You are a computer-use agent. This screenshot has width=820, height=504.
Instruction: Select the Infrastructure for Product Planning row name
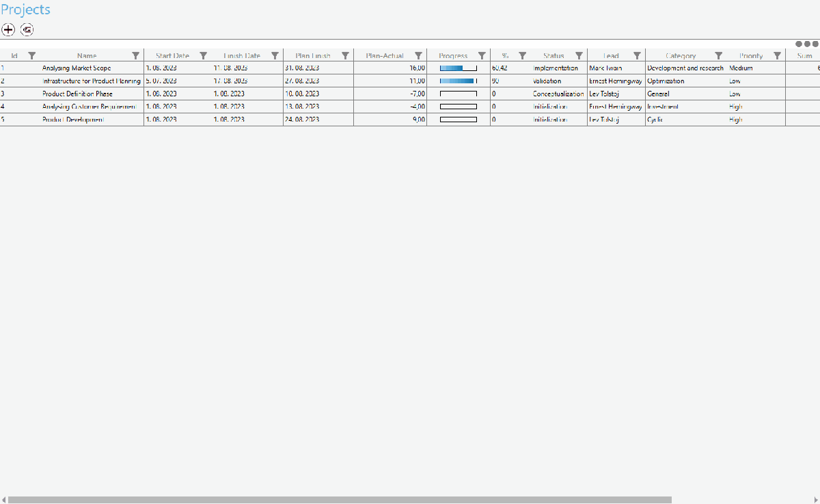92,81
